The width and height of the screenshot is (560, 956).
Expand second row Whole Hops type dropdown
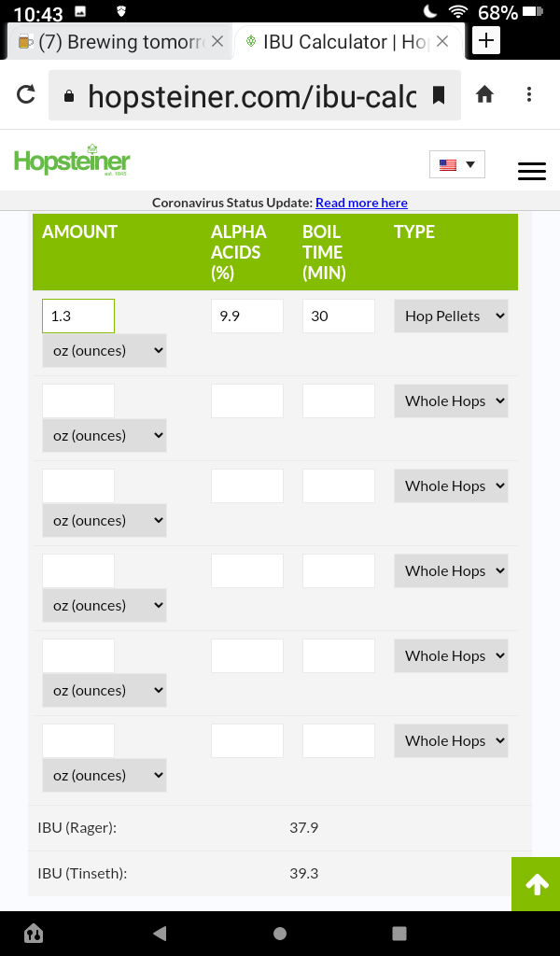tap(452, 401)
